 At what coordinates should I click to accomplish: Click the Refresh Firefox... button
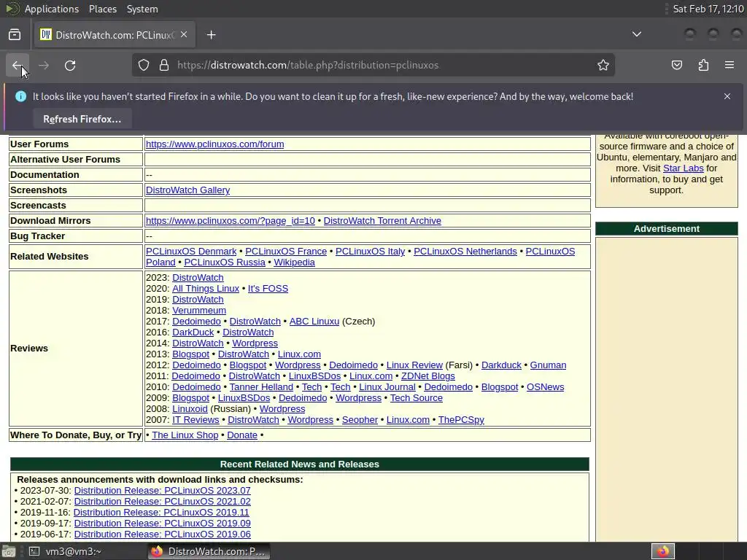82,119
